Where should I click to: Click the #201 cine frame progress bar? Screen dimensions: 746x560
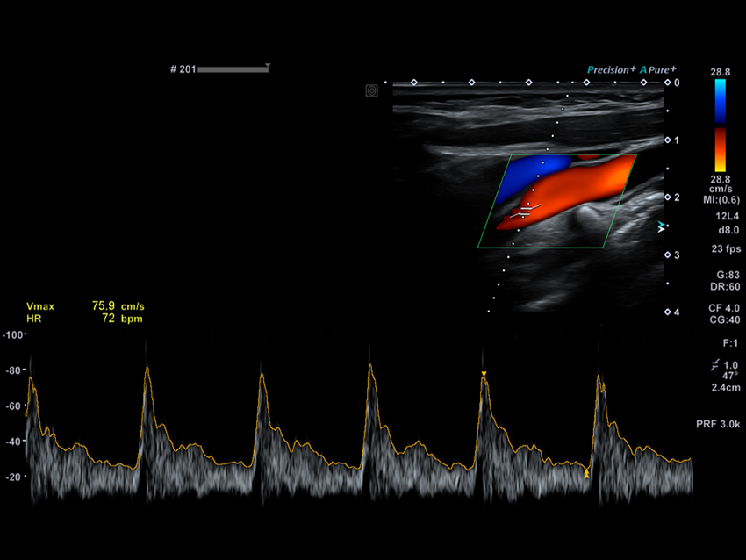coord(233,69)
